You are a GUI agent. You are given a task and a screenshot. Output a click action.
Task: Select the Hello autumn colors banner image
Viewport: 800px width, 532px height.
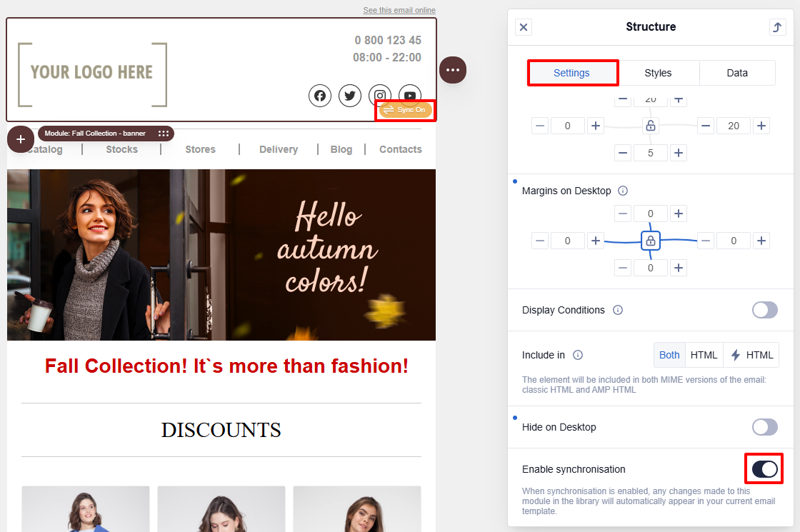(x=221, y=255)
